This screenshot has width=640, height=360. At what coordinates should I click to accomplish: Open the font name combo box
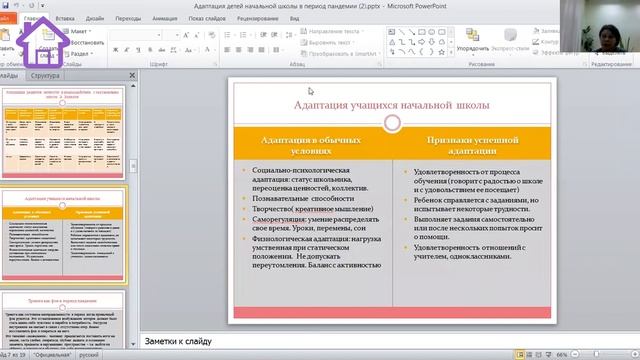pyautogui.click(x=136, y=35)
